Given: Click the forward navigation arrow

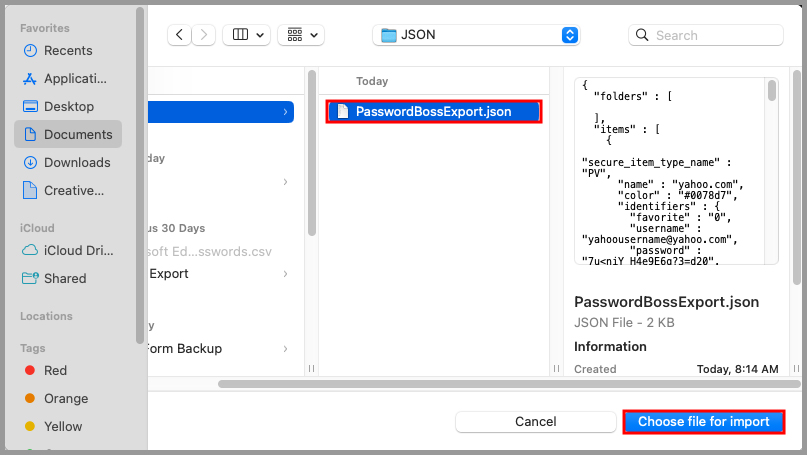Looking at the screenshot, I should [x=205, y=35].
